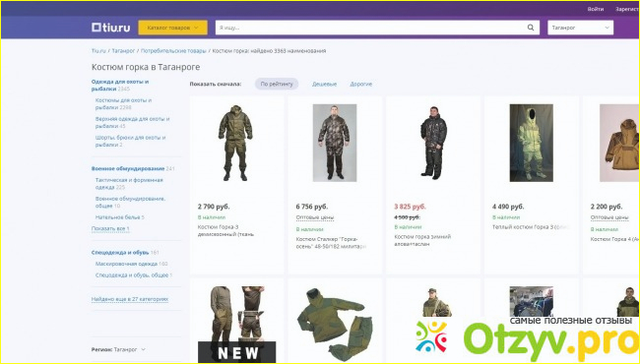
Task: Open Военное обмундирование category
Action: (128, 168)
